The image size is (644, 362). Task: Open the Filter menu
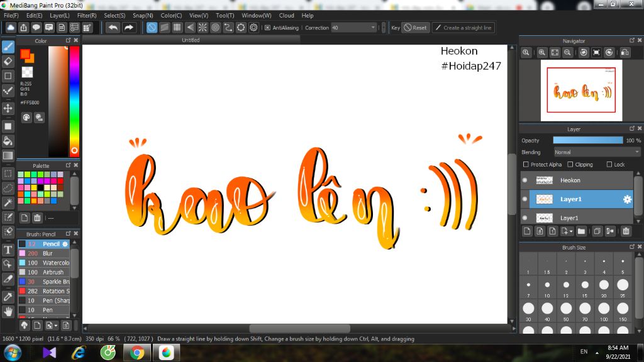[87, 15]
